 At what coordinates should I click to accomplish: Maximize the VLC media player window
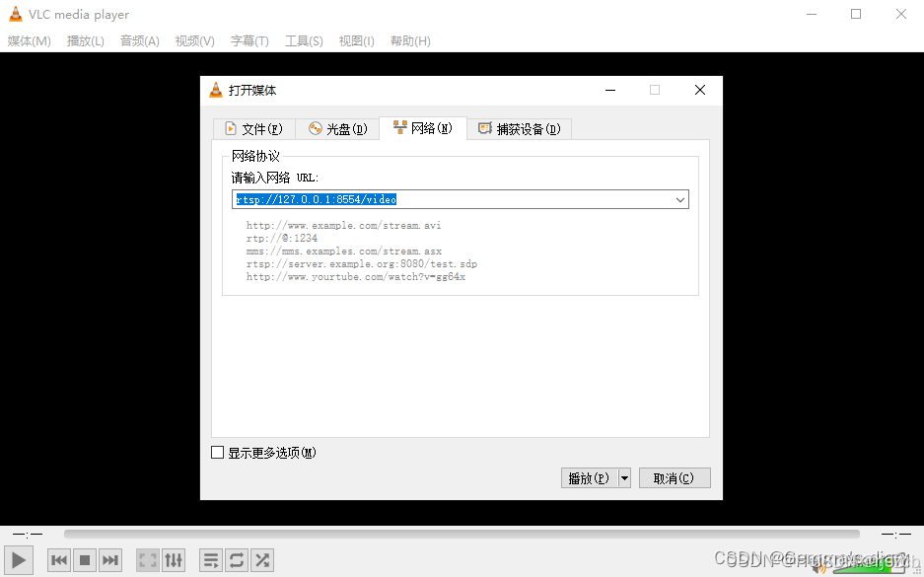pyautogui.click(x=856, y=14)
